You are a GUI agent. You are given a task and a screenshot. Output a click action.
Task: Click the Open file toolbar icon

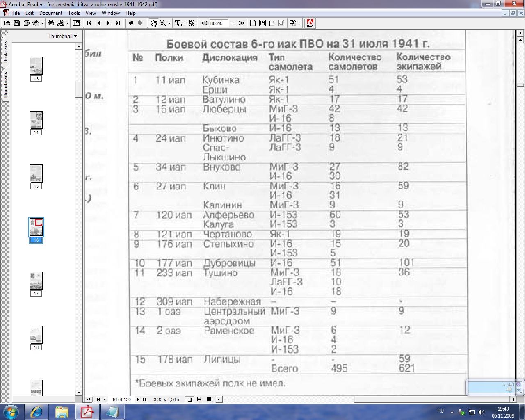tap(7, 23)
